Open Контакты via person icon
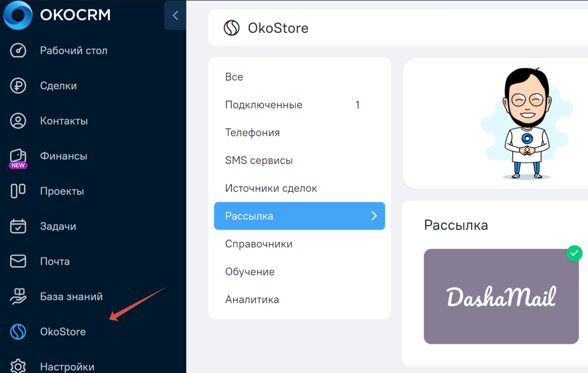This screenshot has width=588, height=373. (18, 121)
